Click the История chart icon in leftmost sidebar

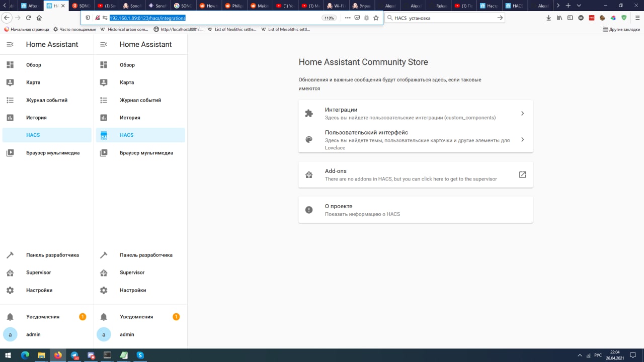[10, 118]
